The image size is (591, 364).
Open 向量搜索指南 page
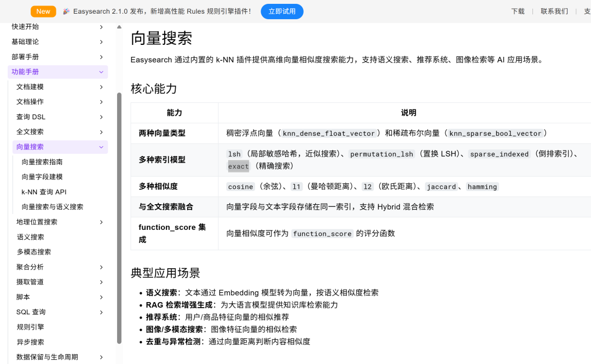42,162
